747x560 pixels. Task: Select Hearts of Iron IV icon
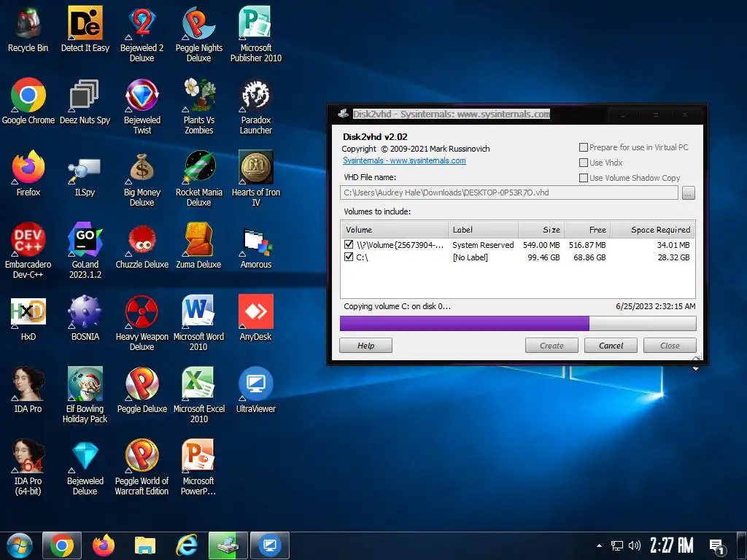click(x=256, y=178)
